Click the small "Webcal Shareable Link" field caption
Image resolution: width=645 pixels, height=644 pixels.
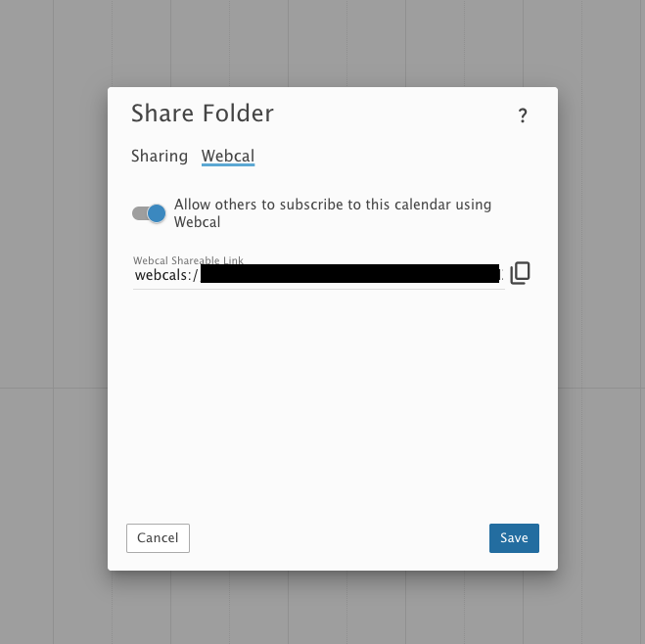click(x=188, y=260)
